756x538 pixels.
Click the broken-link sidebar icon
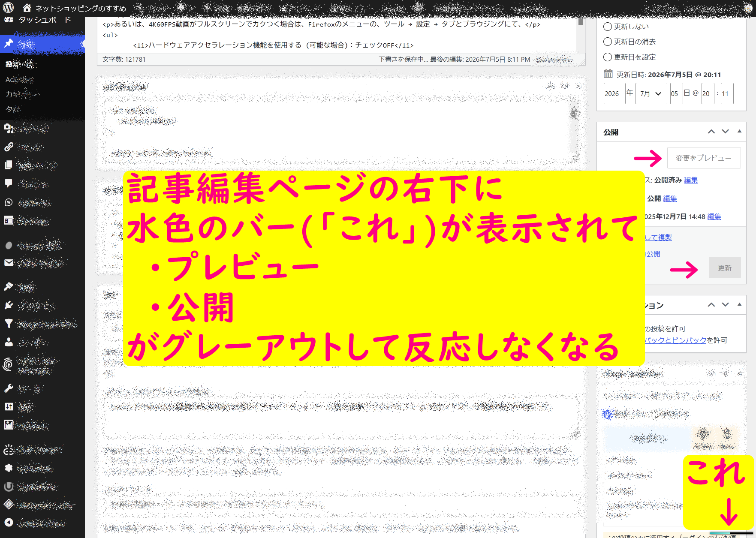9,449
